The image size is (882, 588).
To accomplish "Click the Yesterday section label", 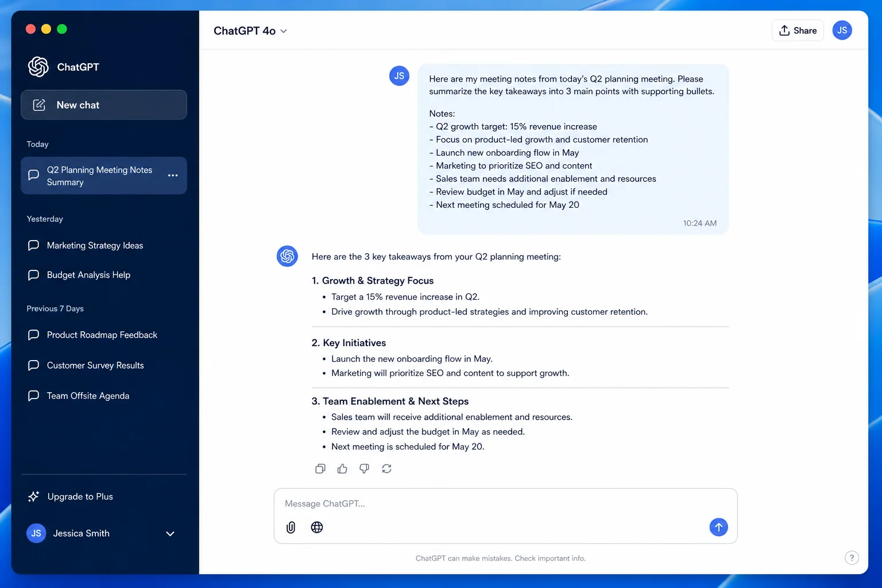I will pos(45,219).
